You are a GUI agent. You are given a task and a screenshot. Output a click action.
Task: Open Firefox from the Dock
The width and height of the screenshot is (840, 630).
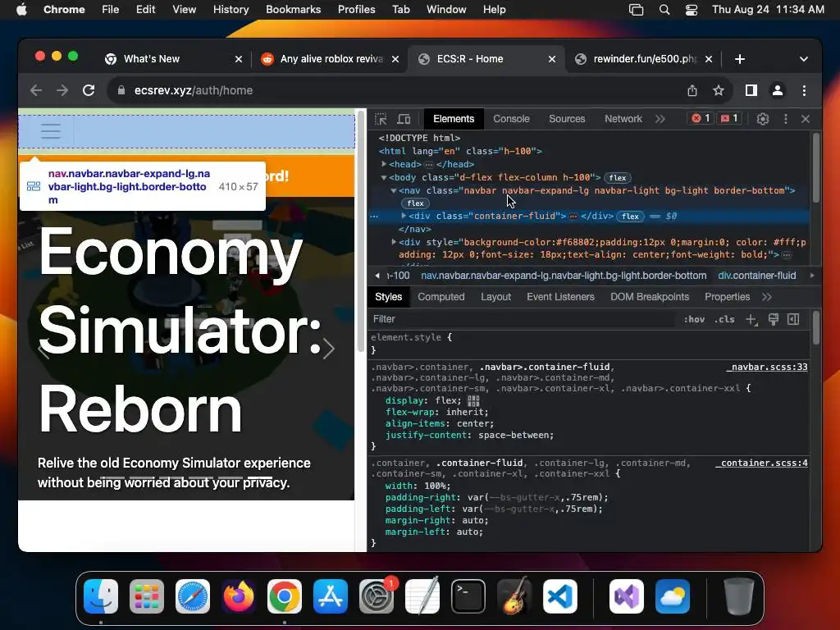[x=239, y=596]
